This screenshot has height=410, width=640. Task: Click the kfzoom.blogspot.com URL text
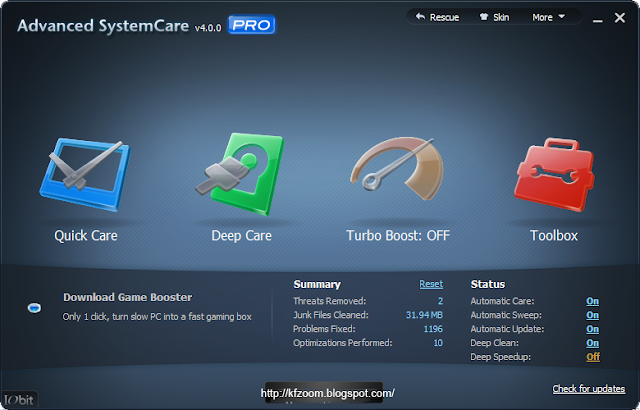(x=327, y=393)
